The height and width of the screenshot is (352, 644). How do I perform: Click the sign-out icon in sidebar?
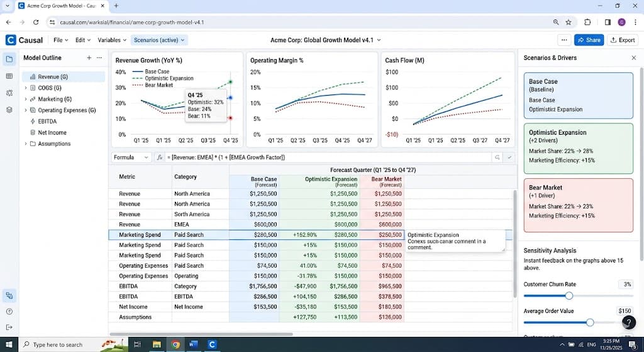coord(9,327)
